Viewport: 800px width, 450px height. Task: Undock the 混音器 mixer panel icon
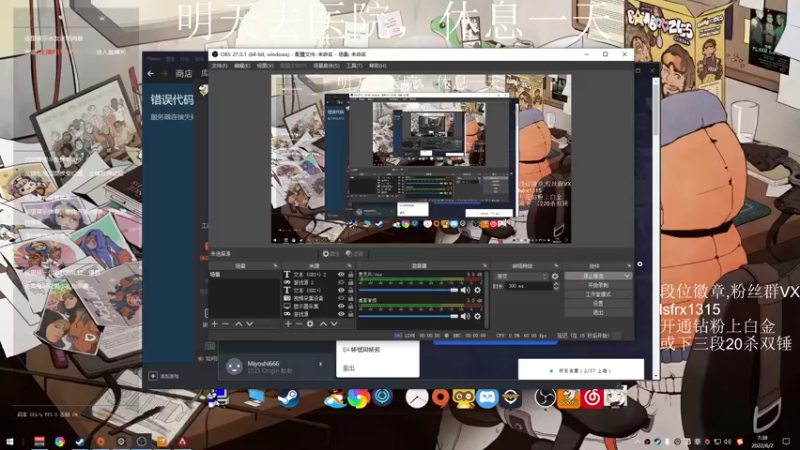485,266
